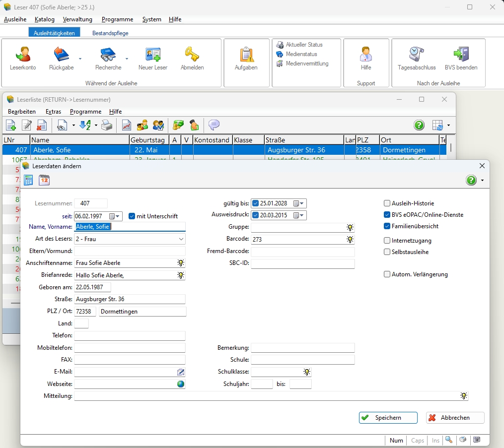Open Bearbeiten menu in Leserliste
The image size is (504, 448).
[x=21, y=112]
